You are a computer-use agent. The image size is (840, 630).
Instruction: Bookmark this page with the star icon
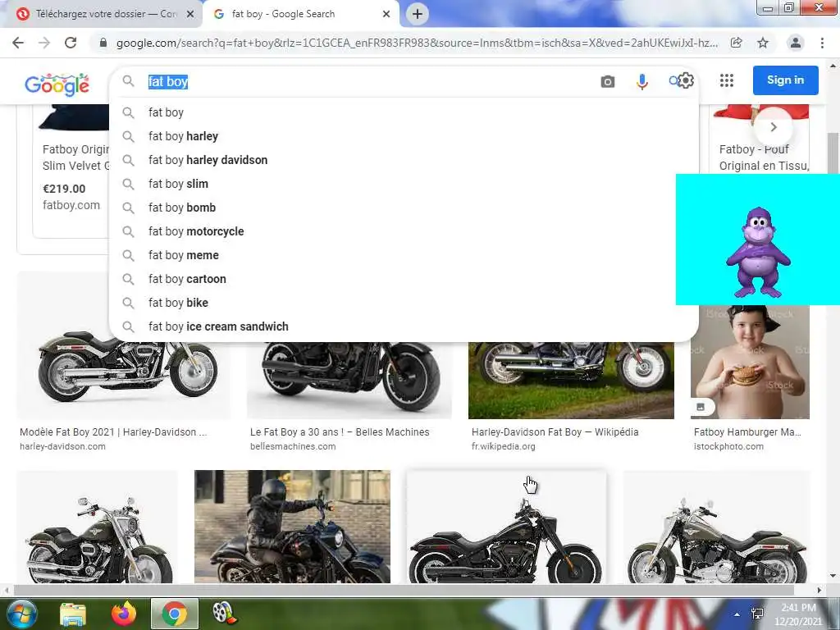click(x=763, y=43)
